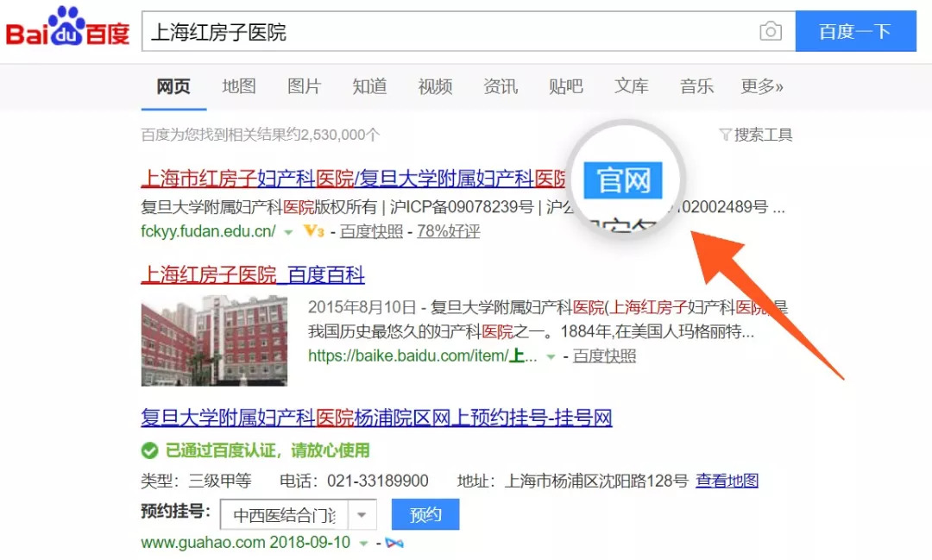Click the bowtie icon beside guahao.com date

click(394, 543)
